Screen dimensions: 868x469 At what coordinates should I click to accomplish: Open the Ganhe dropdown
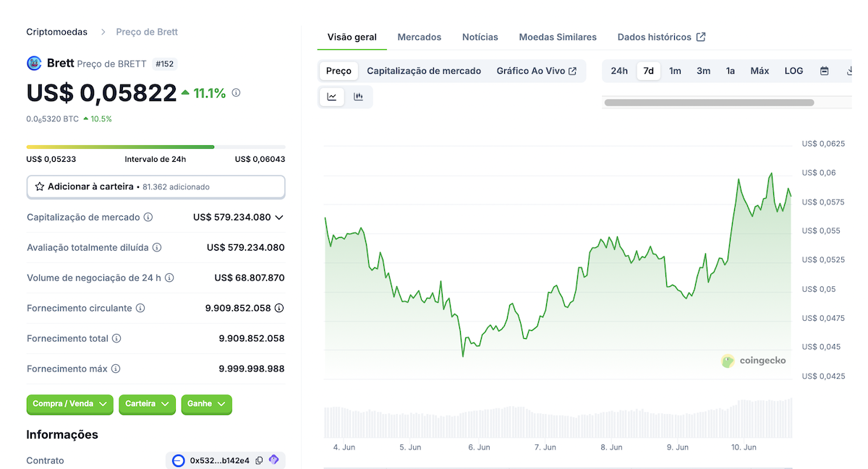[x=207, y=404]
